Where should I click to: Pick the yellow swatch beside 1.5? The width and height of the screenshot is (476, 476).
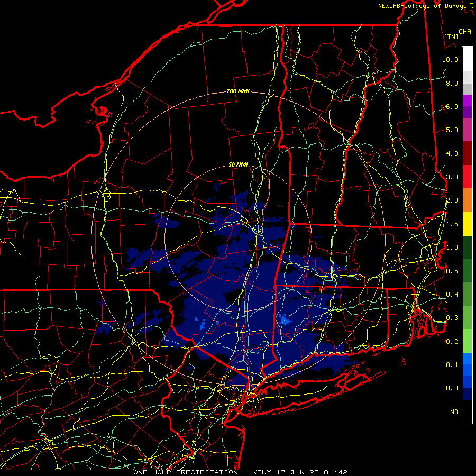[x=467, y=224]
